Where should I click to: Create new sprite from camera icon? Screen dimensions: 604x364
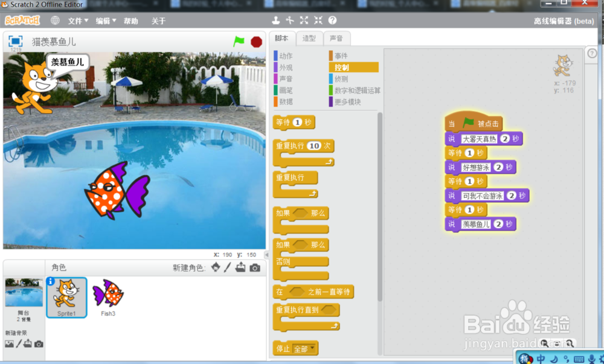(x=255, y=268)
